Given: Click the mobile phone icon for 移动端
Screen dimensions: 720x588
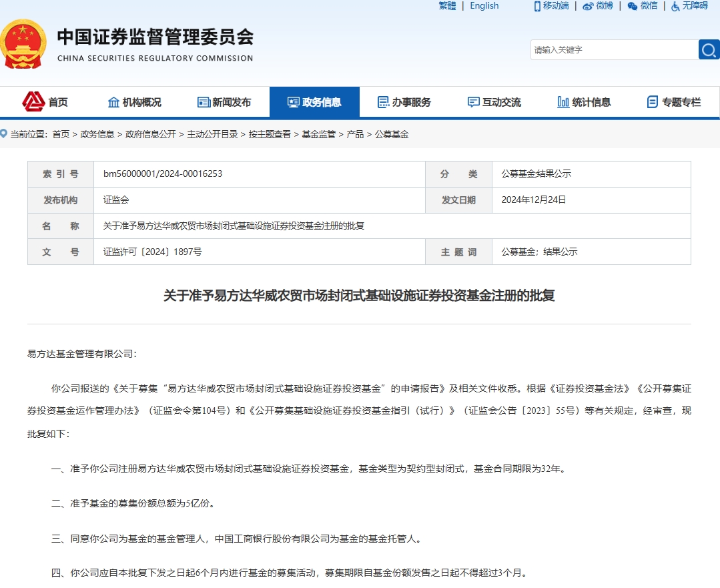Looking at the screenshot, I should [536, 6].
